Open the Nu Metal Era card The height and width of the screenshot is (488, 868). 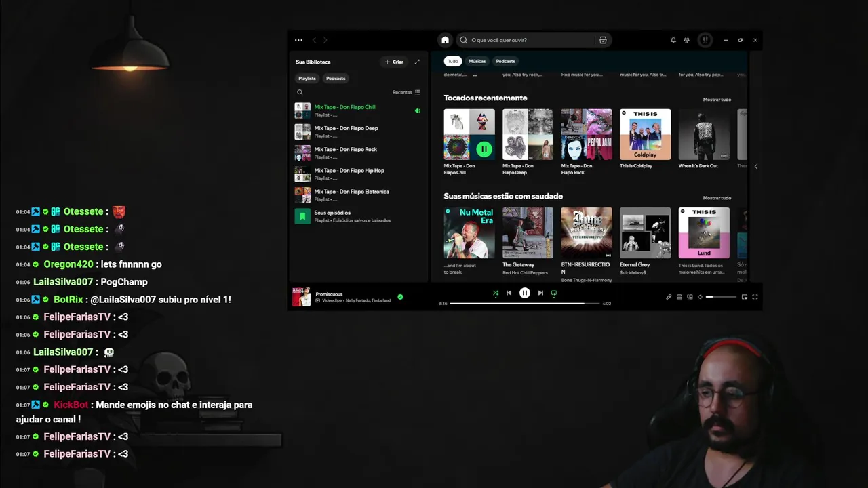click(x=469, y=241)
